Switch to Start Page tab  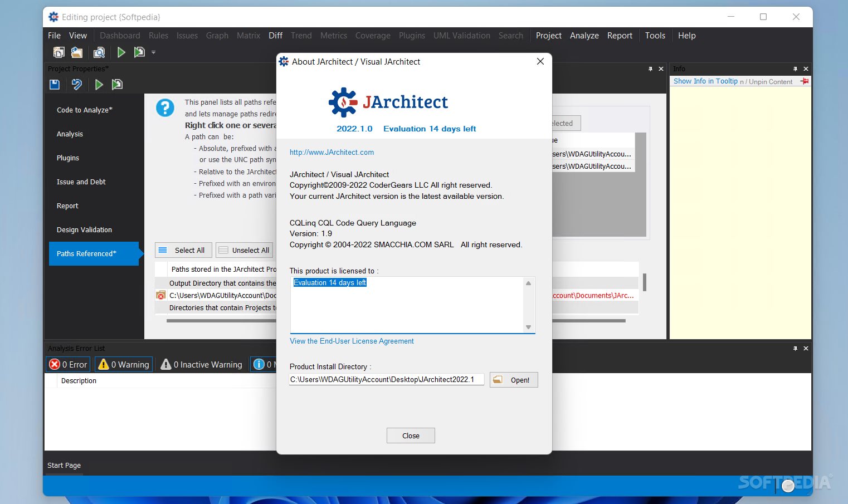coord(64,466)
